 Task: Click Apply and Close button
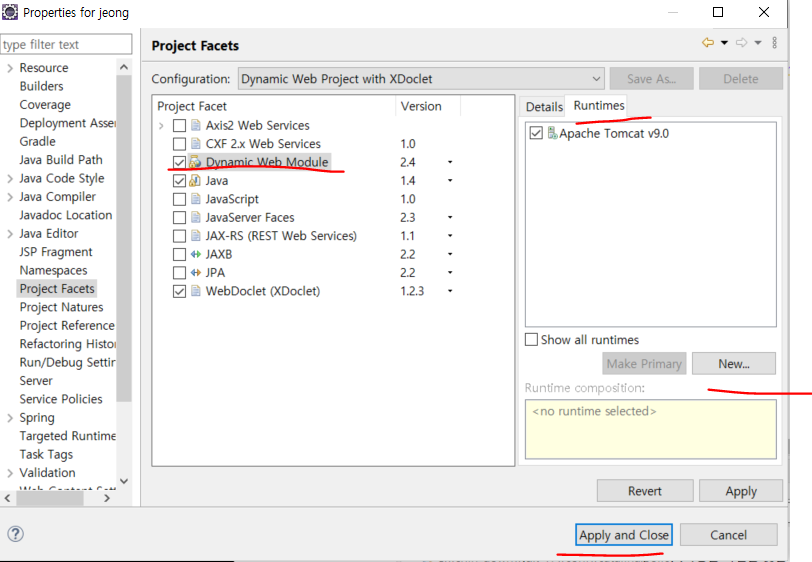[624, 535]
